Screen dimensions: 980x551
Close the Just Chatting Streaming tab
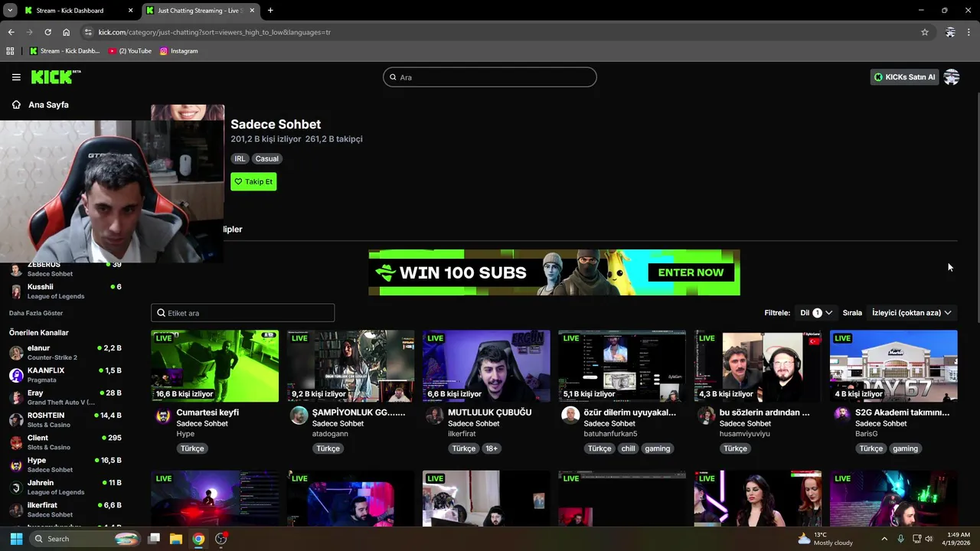pos(252,11)
